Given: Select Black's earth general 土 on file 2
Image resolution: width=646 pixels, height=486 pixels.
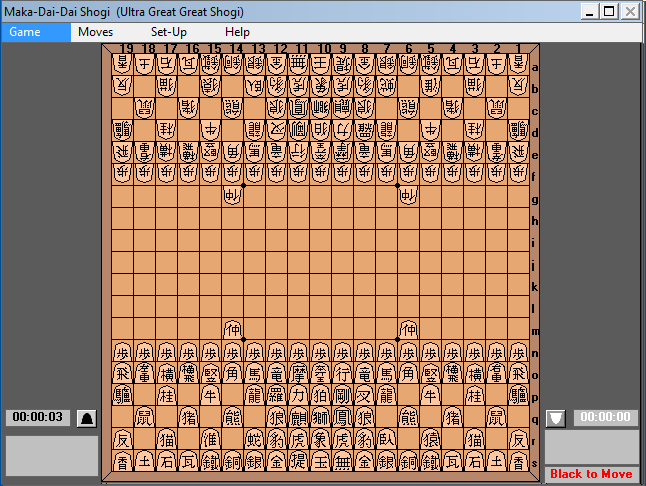Looking at the screenshot, I should [497, 461].
